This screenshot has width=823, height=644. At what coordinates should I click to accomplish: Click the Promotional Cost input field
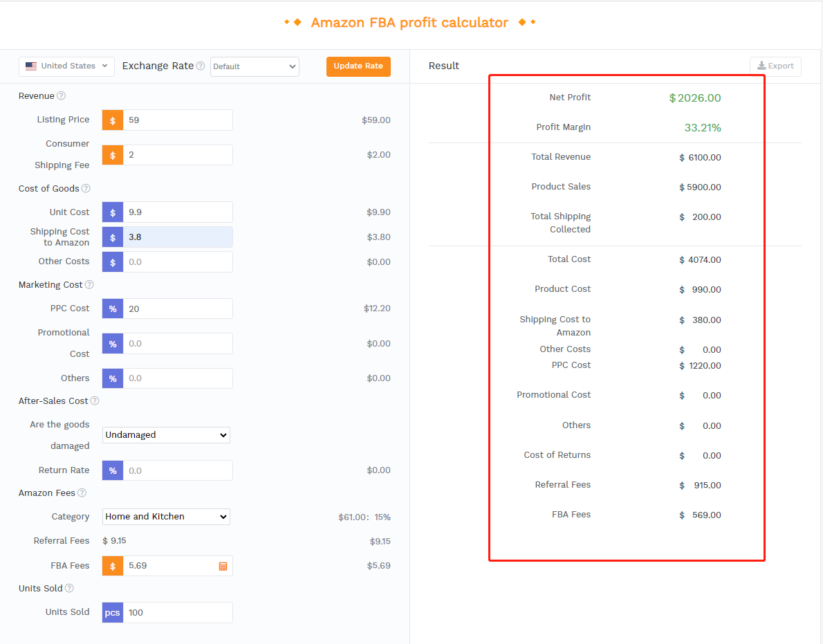178,344
